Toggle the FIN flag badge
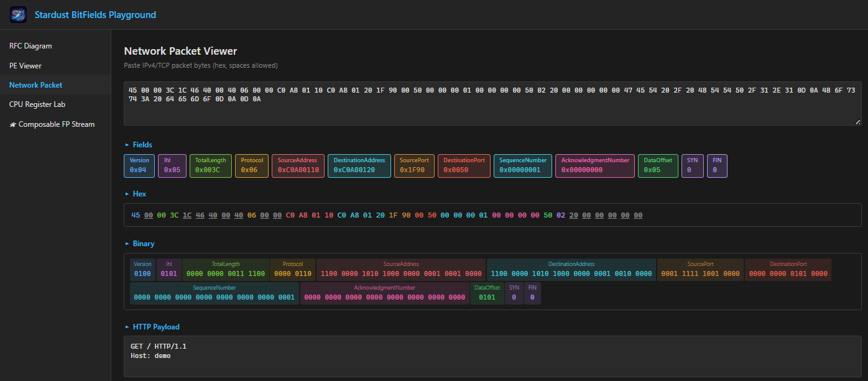 click(717, 165)
